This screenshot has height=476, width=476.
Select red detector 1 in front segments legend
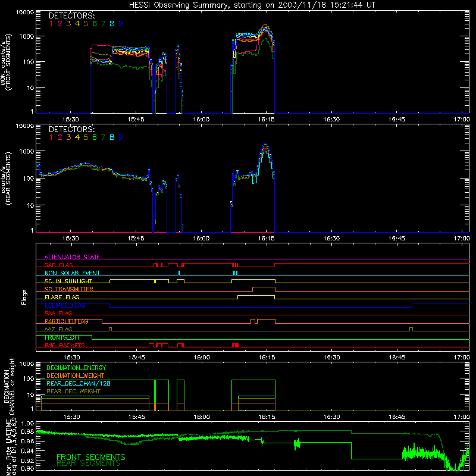click(x=51, y=24)
